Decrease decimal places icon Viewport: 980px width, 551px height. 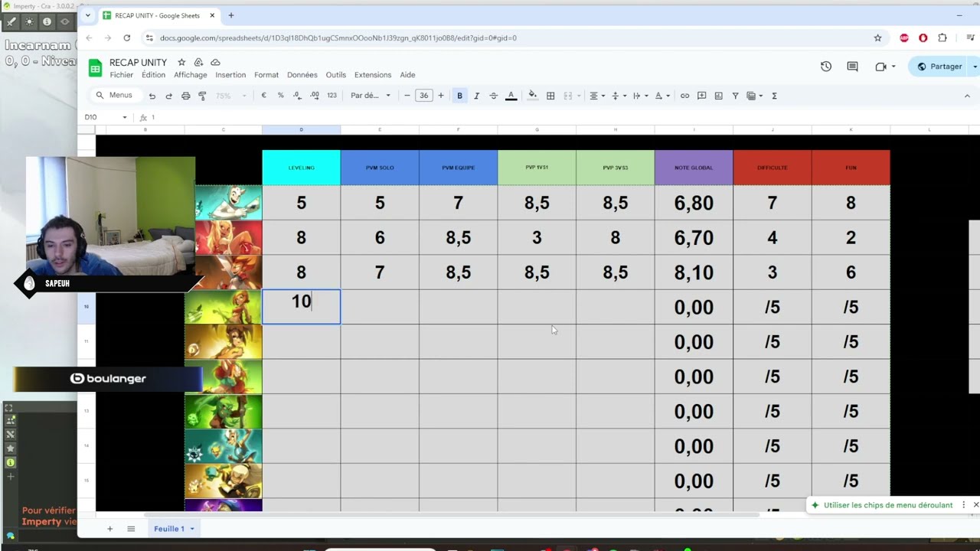[x=297, y=96]
